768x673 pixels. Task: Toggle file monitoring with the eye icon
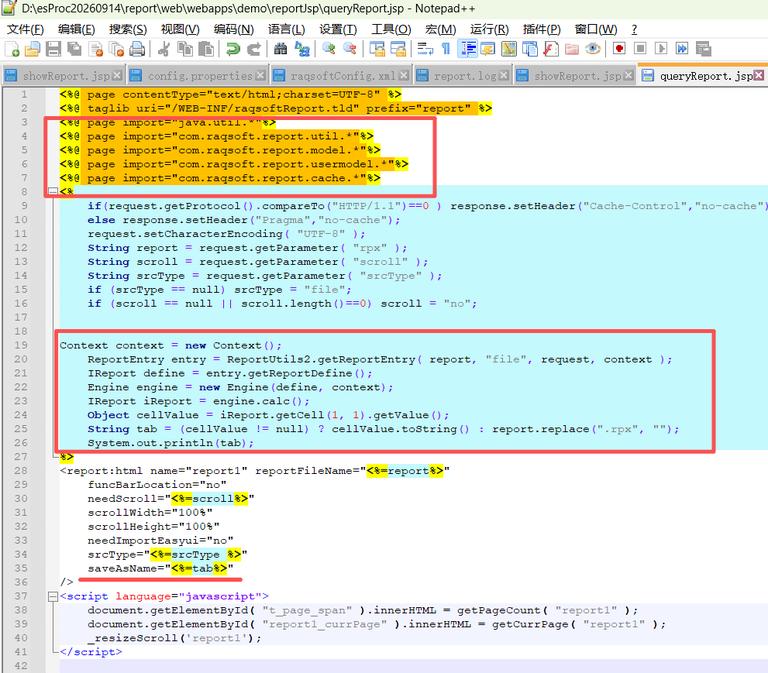(593, 49)
